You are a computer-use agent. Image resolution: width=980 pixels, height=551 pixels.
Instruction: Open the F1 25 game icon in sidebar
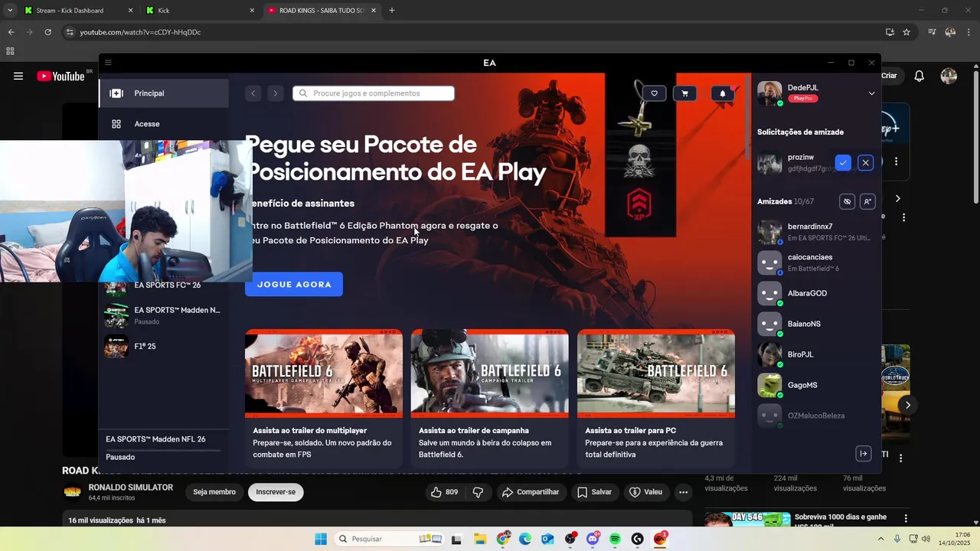tap(116, 346)
